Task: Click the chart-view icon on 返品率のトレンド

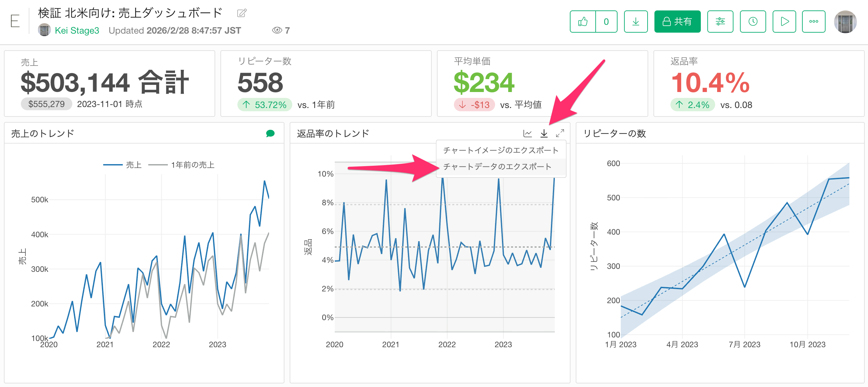Action: click(527, 134)
